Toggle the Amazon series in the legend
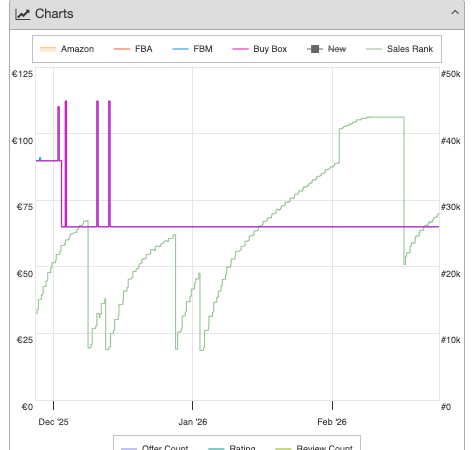474x450 pixels. tap(67, 49)
